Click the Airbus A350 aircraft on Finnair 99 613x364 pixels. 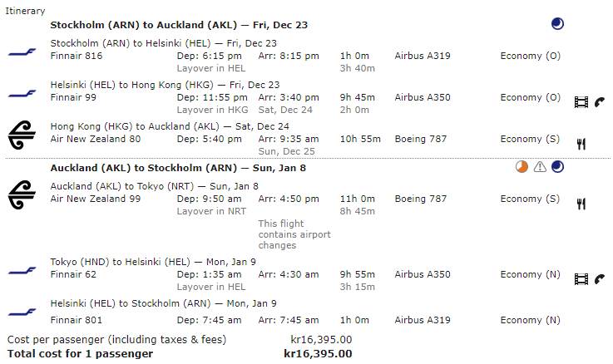click(x=423, y=97)
